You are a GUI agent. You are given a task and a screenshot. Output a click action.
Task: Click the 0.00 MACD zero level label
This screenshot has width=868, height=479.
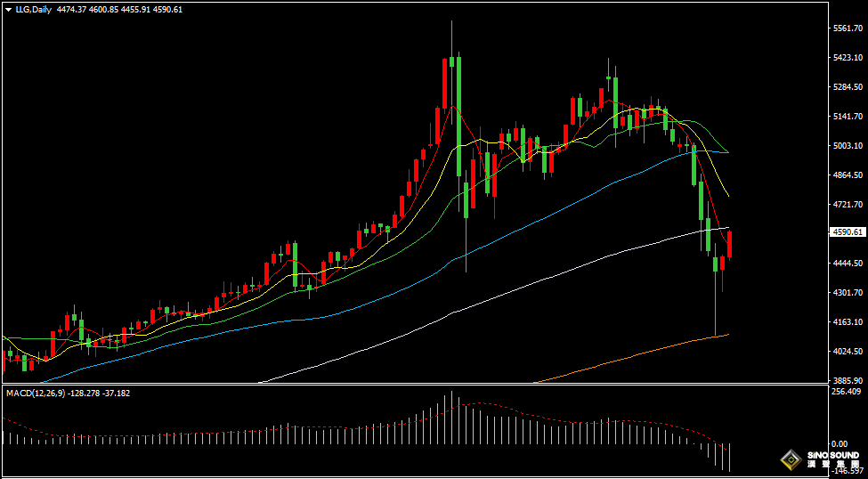pos(840,443)
